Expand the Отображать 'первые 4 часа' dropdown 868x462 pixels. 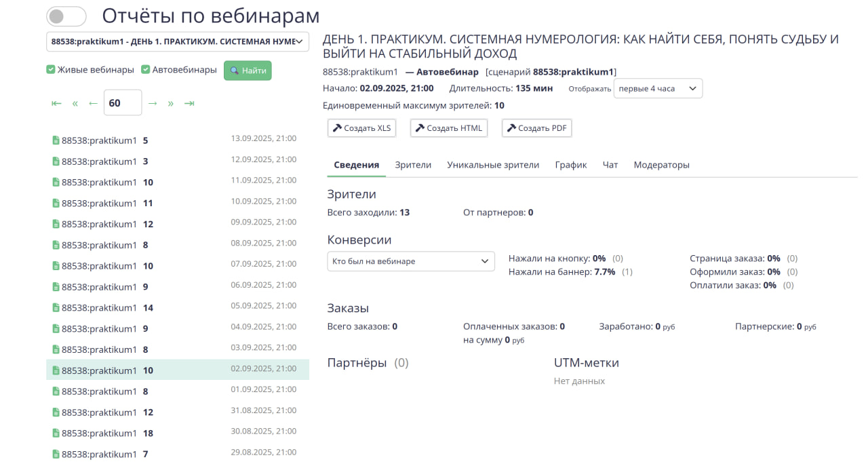click(658, 89)
